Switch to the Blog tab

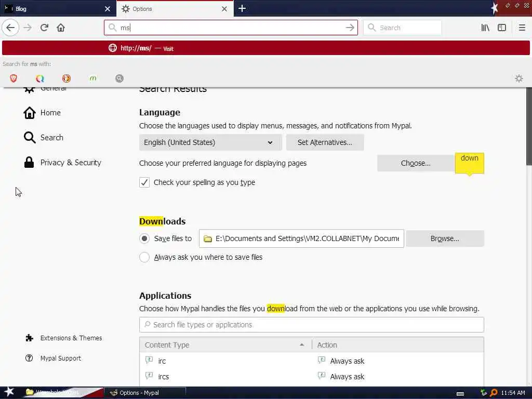tap(58, 9)
